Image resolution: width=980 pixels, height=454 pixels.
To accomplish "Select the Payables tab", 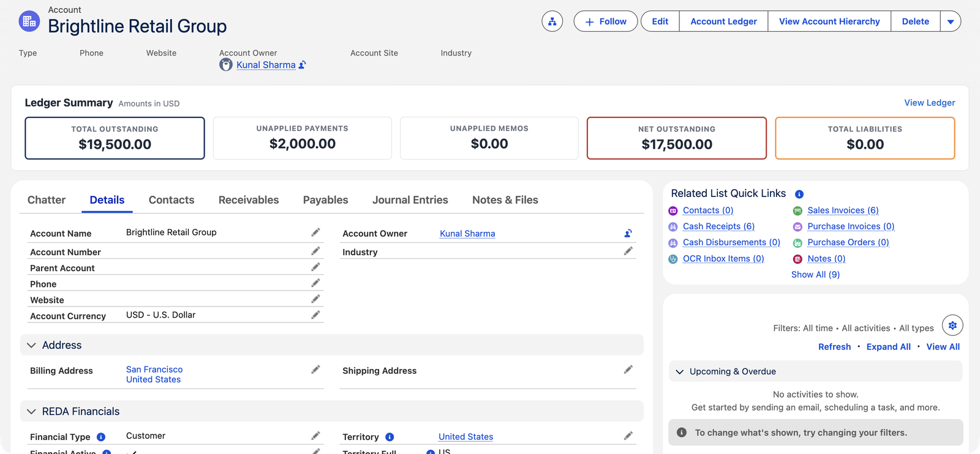I will tap(325, 200).
